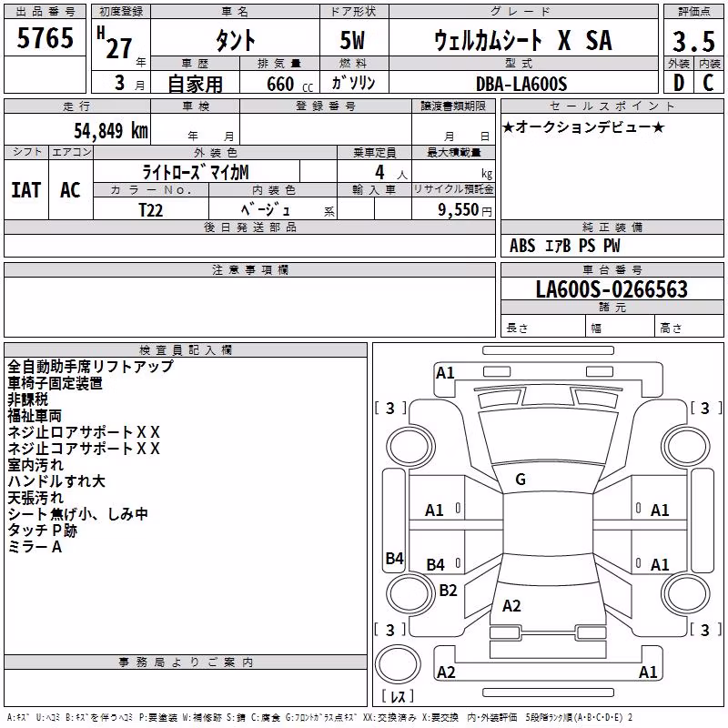Click inspector note ミラーA
The width and height of the screenshot is (728, 728).
tap(35, 547)
